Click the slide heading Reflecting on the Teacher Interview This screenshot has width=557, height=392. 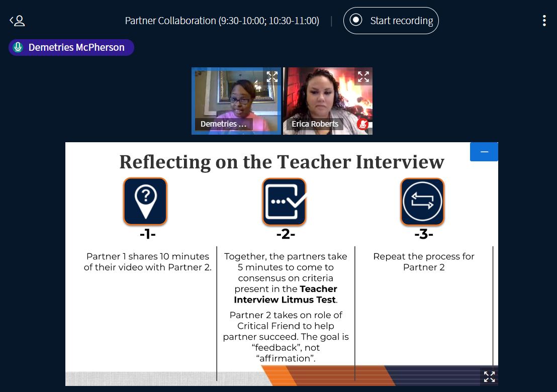click(x=282, y=162)
